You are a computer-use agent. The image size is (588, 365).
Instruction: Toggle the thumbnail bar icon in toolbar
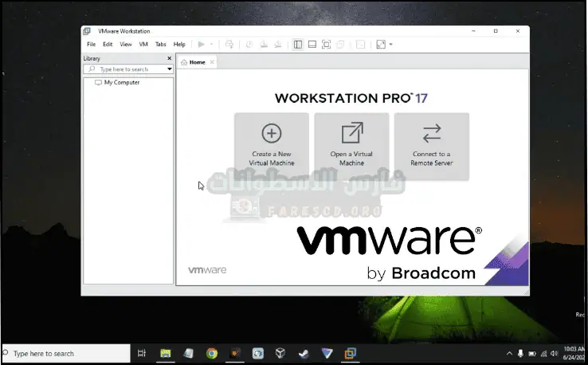[x=312, y=45]
